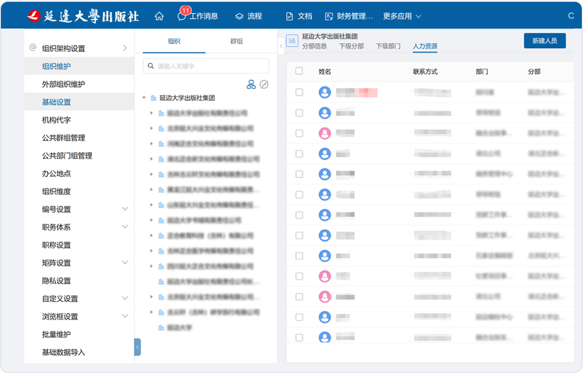Viewport: 588px width, 379px height.
Task: Switch to the 群组 tab
Action: click(236, 41)
